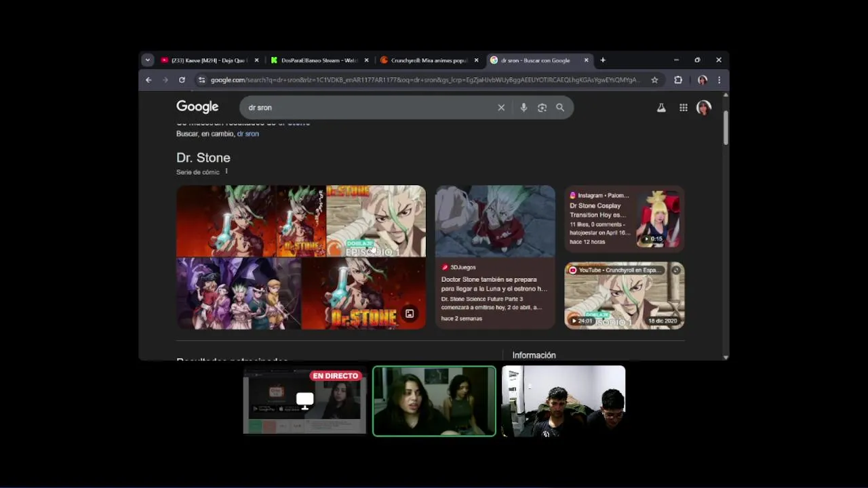Open Google apps grid

684,108
